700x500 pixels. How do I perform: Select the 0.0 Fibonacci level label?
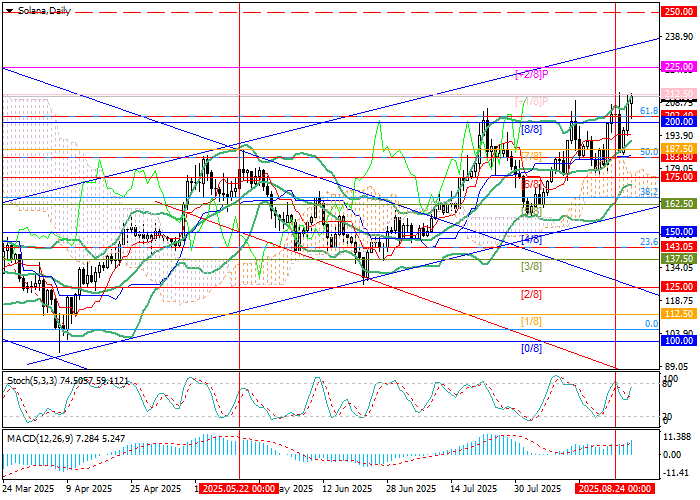tap(652, 324)
